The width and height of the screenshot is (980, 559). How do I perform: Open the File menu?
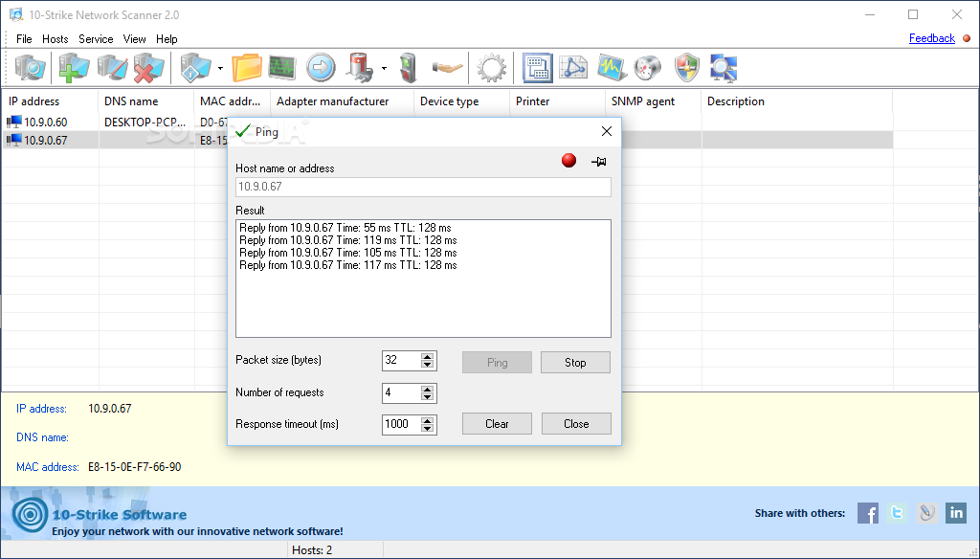point(24,39)
